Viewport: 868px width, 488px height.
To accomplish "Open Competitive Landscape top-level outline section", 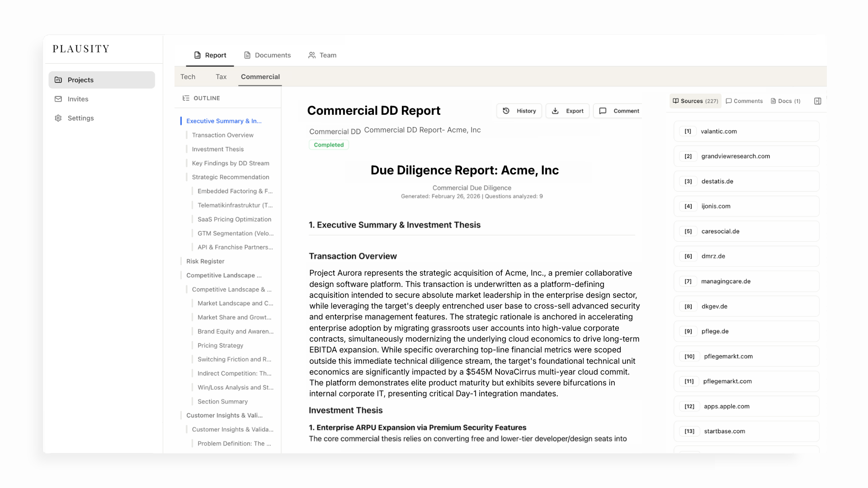I will click(x=224, y=275).
